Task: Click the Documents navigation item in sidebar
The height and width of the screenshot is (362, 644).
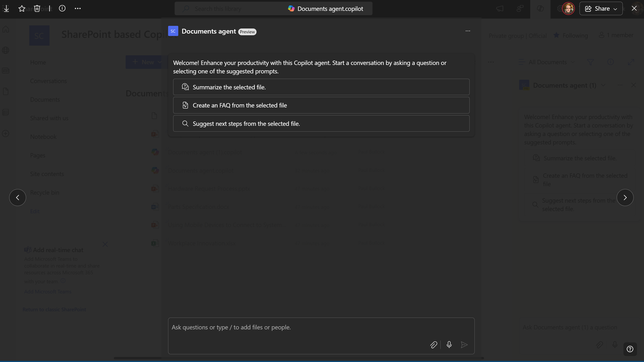Action: (45, 99)
